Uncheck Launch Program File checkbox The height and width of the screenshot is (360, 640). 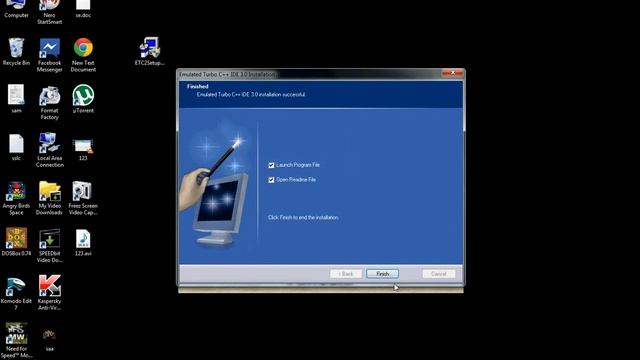coord(271,165)
